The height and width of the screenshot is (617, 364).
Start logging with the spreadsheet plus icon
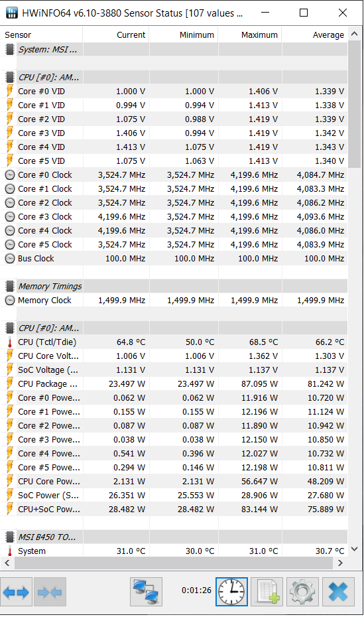[267, 592]
